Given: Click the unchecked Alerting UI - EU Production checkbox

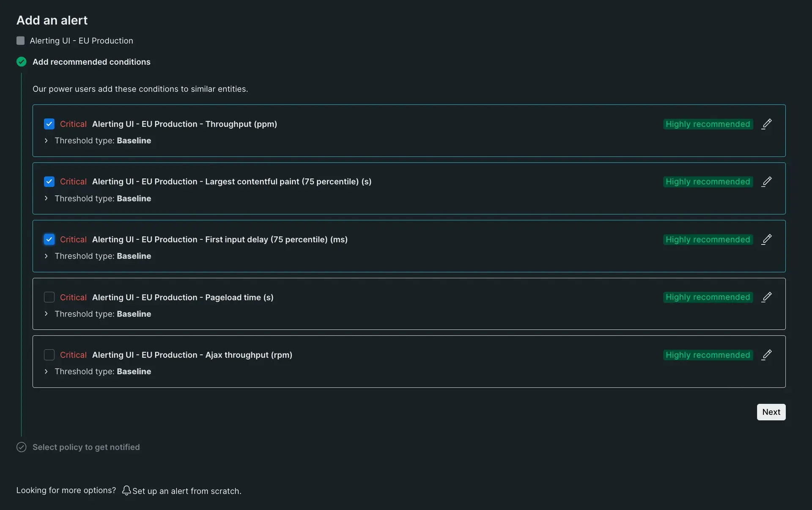Looking at the screenshot, I should pos(21,40).
